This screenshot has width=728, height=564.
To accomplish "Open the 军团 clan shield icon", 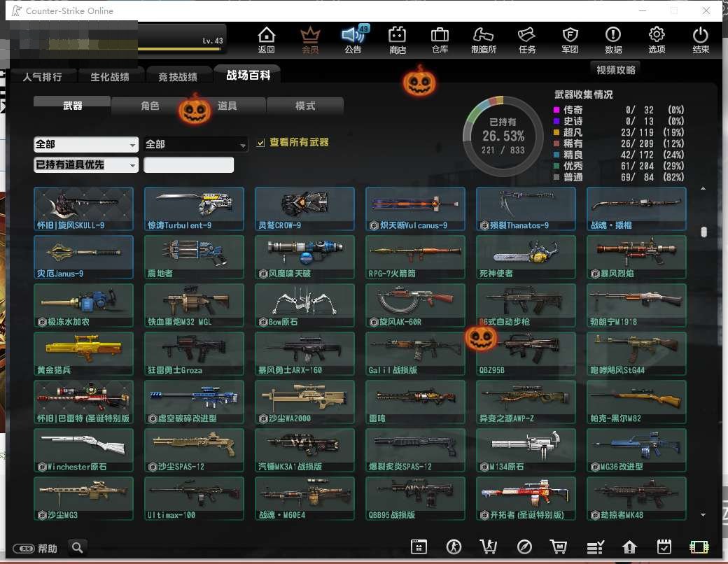I will (x=570, y=40).
